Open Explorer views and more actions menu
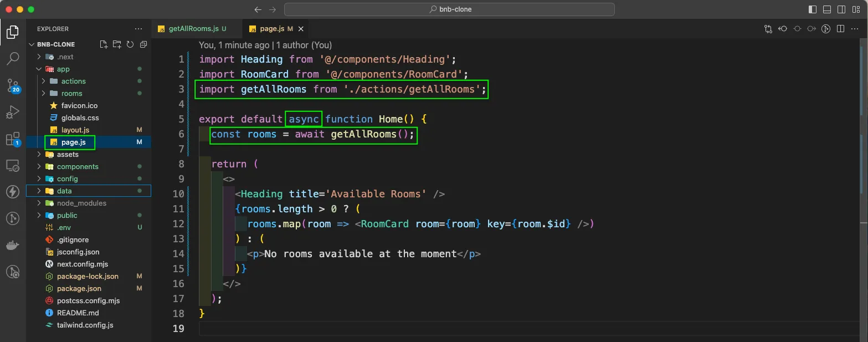The image size is (868, 342). point(138,29)
